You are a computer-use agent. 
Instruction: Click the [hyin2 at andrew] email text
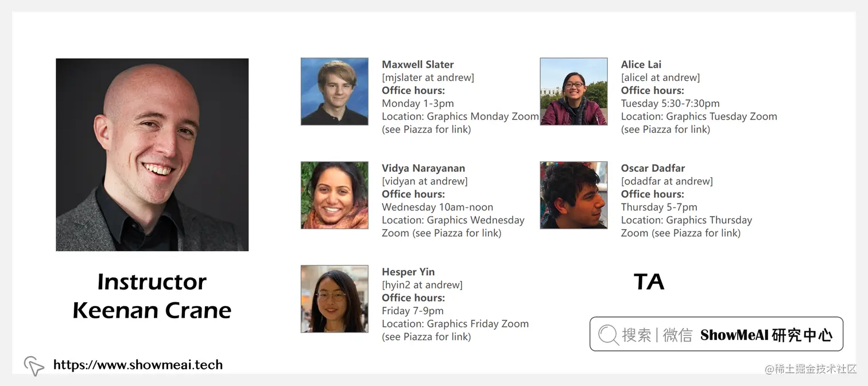tap(422, 285)
